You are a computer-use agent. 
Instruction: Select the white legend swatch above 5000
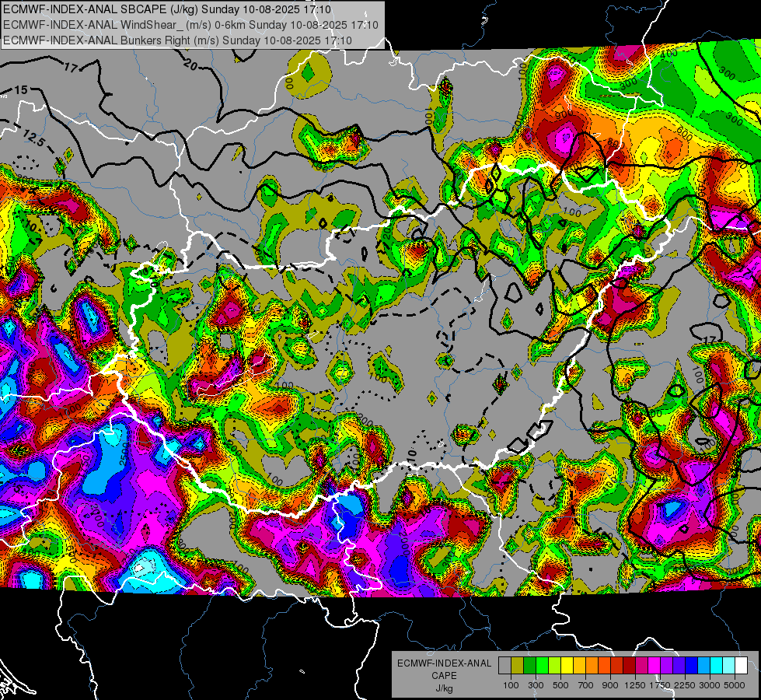(742, 666)
